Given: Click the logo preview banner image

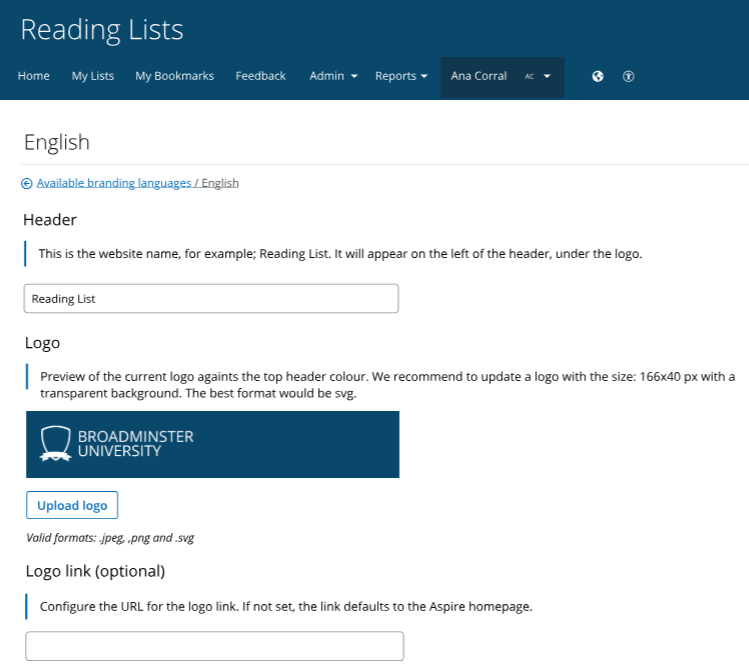Looking at the screenshot, I should (212, 444).
